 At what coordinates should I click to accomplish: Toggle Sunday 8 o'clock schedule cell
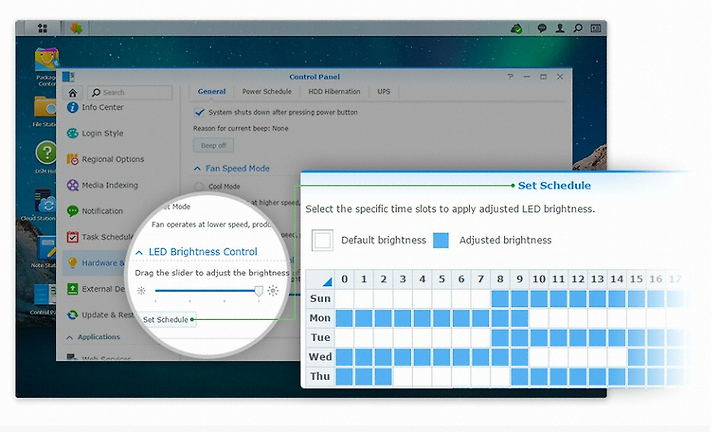(x=500, y=298)
